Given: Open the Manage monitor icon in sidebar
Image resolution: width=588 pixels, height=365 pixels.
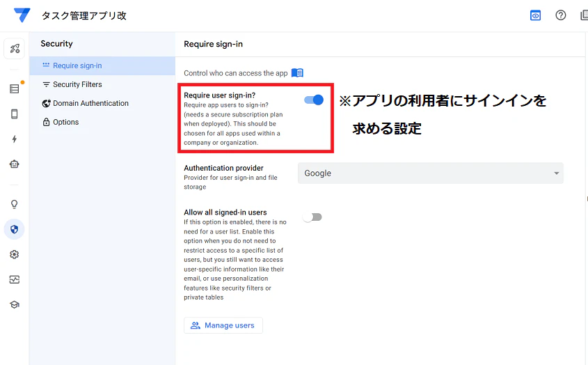Looking at the screenshot, I should (14, 279).
